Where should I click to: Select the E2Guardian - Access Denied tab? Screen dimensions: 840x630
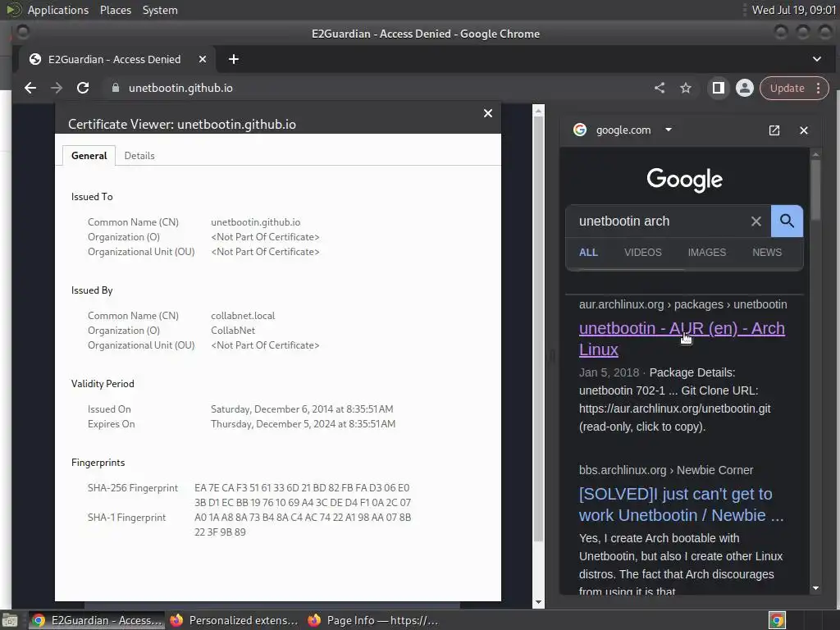[114, 59]
